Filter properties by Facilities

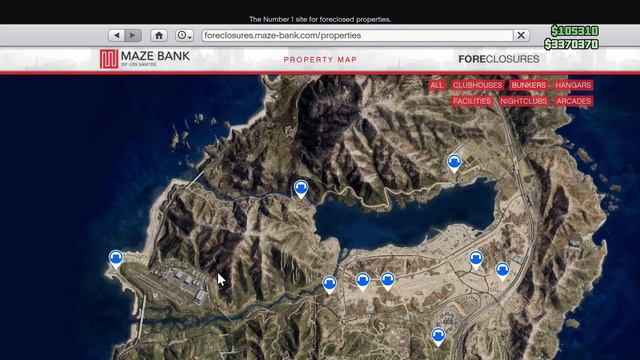472,101
